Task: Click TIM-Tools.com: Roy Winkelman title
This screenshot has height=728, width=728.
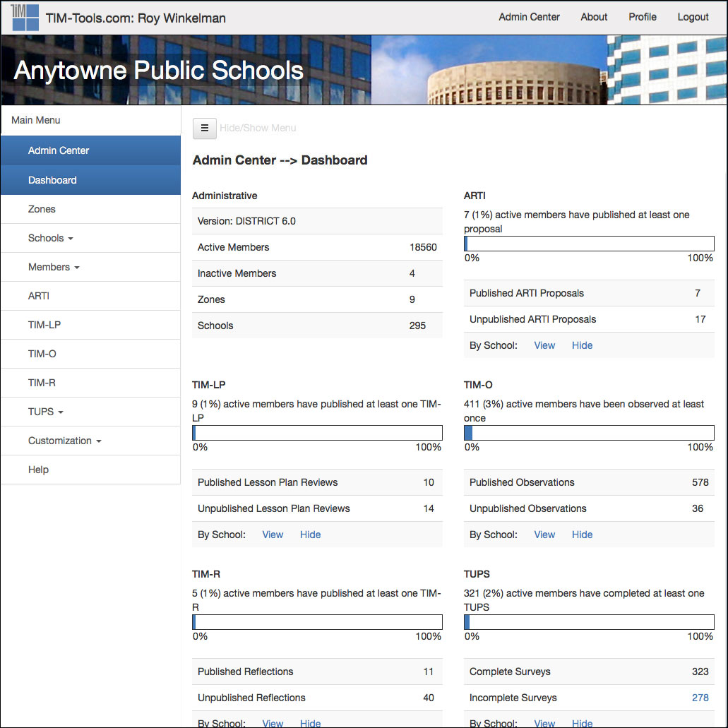Action: [x=136, y=18]
